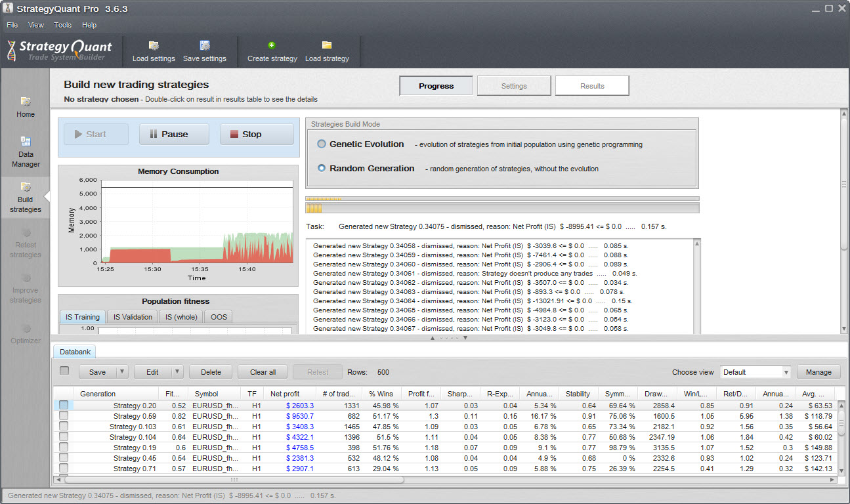Open the Save button dropdown arrow
The height and width of the screenshot is (504, 850).
[x=121, y=372]
